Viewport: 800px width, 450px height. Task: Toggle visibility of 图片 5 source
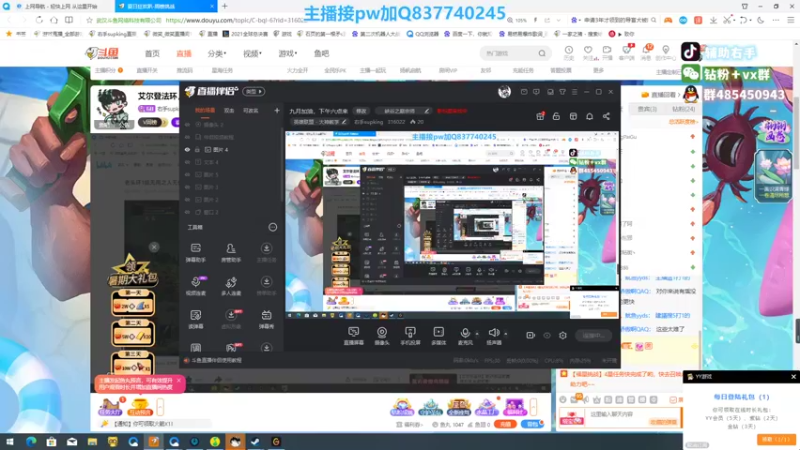tap(187, 174)
